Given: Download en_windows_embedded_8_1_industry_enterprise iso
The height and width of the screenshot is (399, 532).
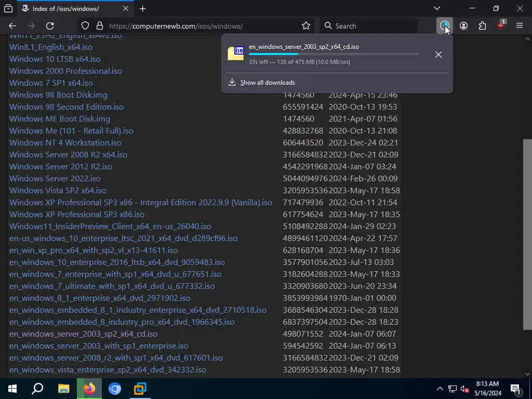Looking at the screenshot, I should (x=138, y=310).
